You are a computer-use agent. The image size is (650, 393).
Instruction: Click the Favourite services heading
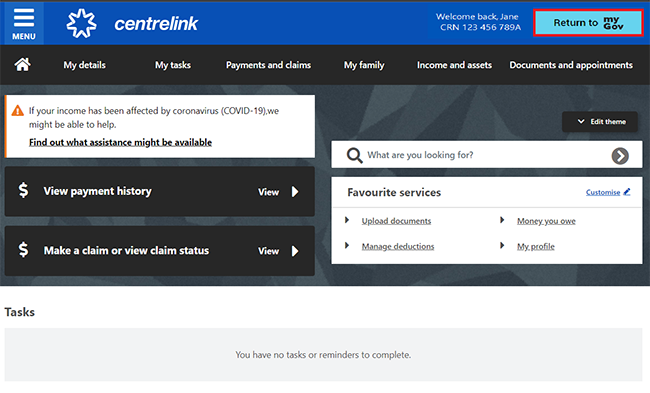[394, 192]
